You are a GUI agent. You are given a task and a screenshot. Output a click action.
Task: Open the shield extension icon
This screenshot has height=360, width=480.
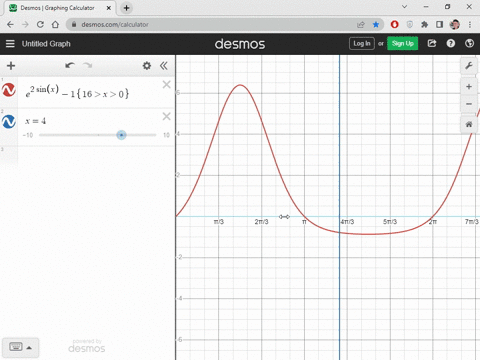coord(410,24)
